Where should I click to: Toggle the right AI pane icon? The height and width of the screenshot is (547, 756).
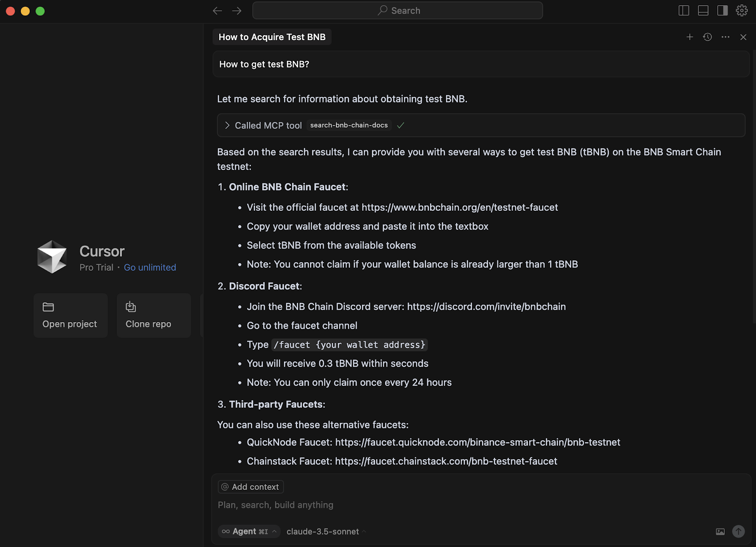point(722,10)
